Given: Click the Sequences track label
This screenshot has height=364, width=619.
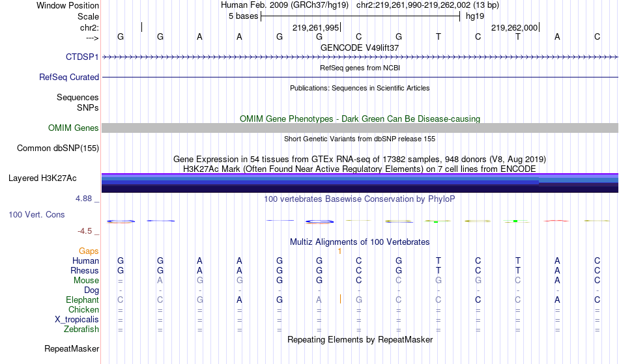Looking at the screenshot, I should 78,97.
